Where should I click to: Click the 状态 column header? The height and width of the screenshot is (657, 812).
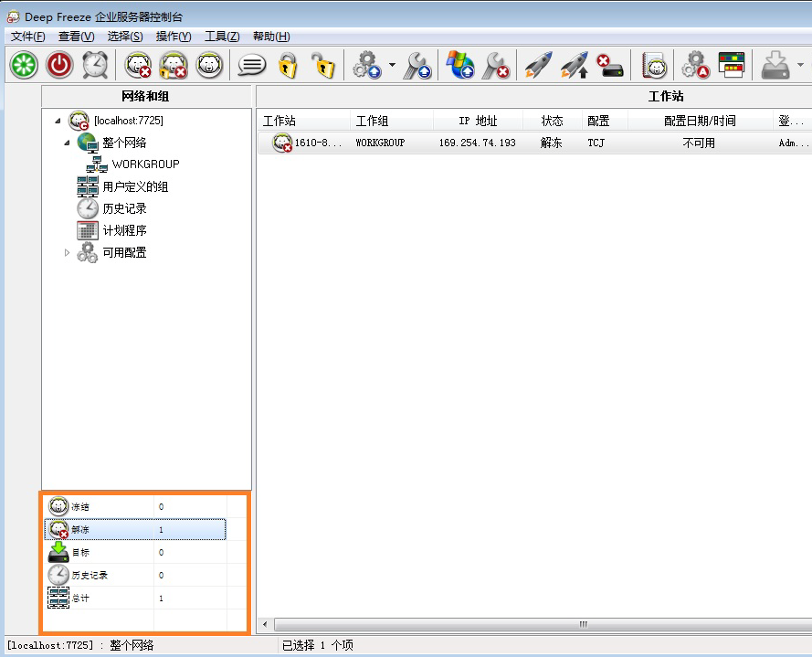pyautogui.click(x=552, y=121)
